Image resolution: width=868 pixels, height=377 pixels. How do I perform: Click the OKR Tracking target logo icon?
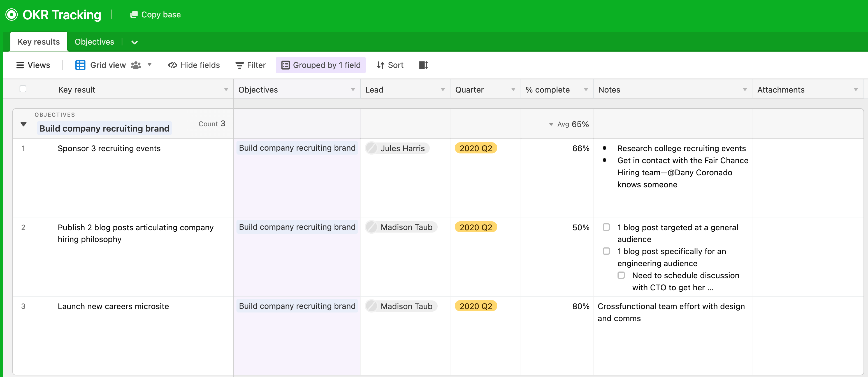click(x=12, y=15)
